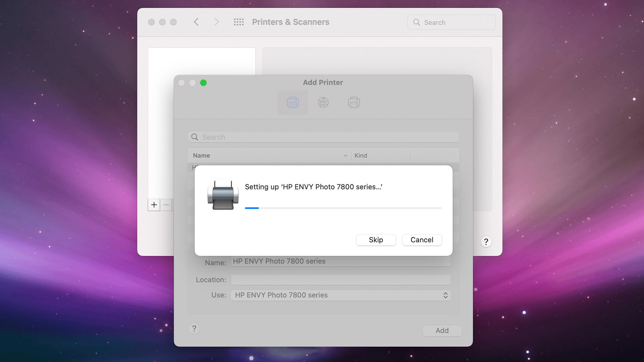Click the default printer list icon

pyautogui.click(x=292, y=103)
